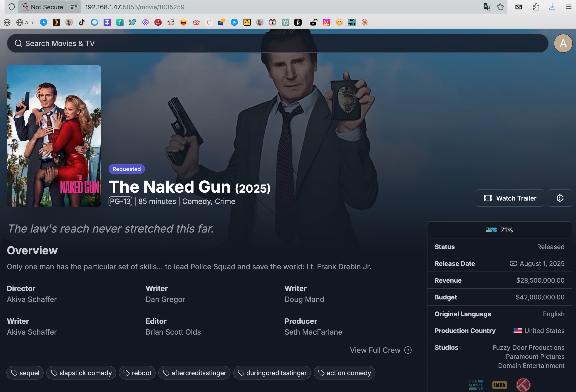Open the Plex bookmark chevron icon

coord(56,22)
